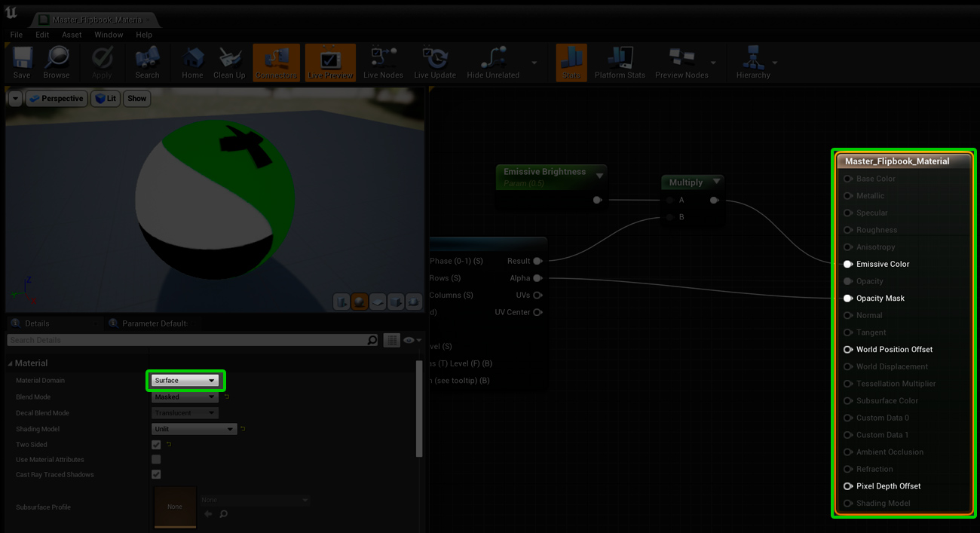Open the Edit menu

click(x=42, y=35)
